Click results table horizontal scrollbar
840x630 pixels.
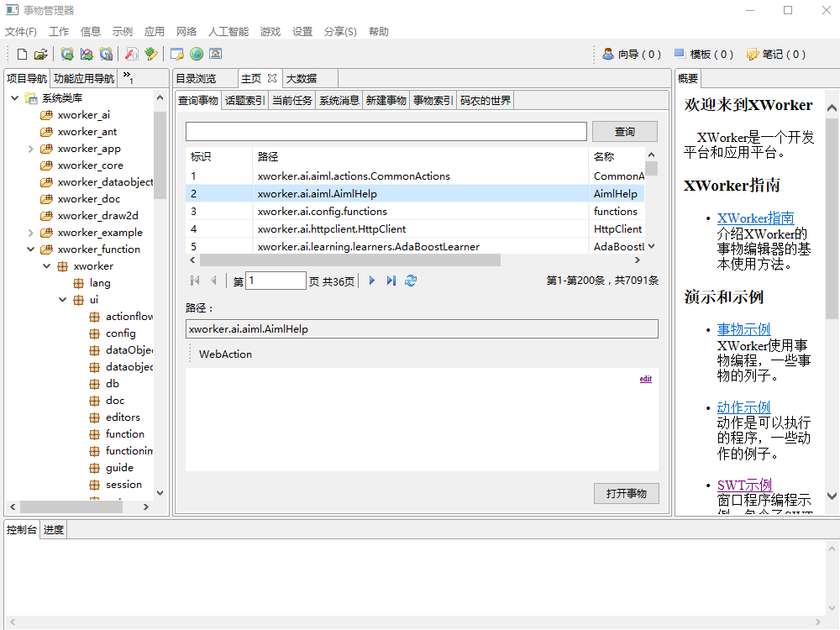tap(349, 260)
